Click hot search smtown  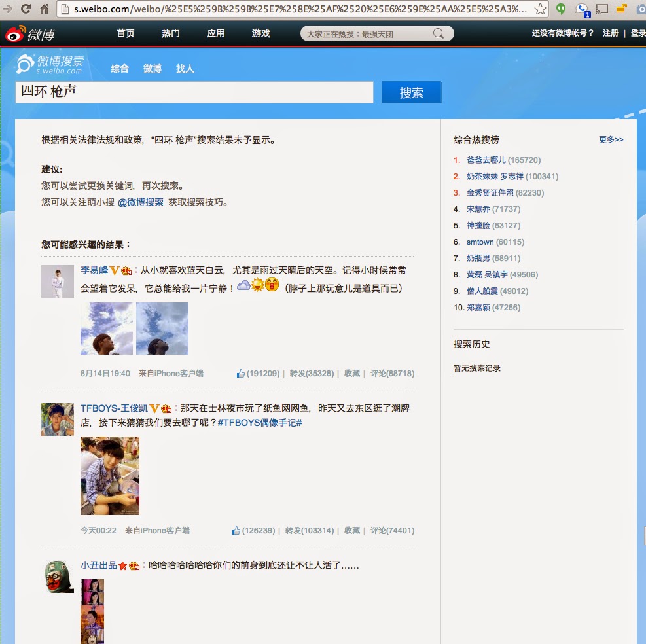coord(480,242)
